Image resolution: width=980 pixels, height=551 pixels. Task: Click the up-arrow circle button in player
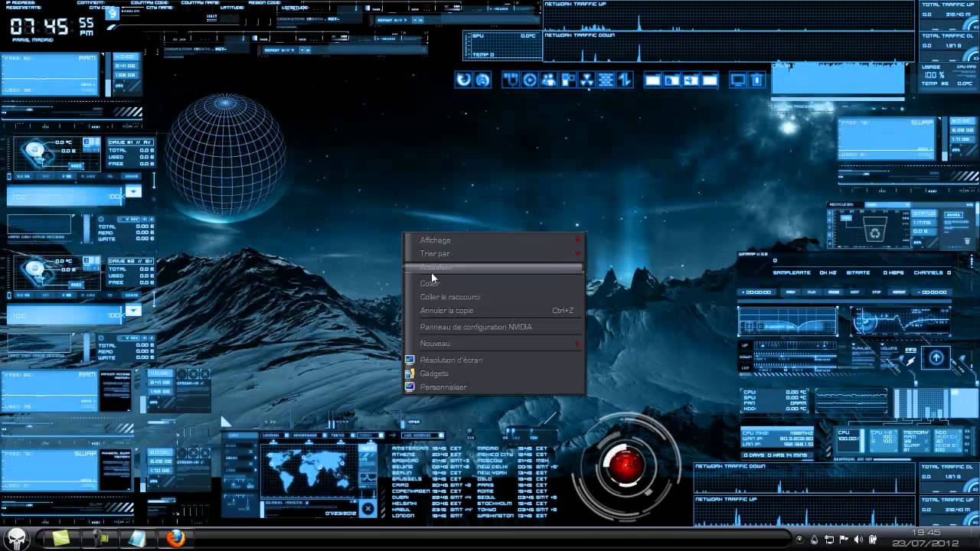pyautogui.click(x=936, y=357)
